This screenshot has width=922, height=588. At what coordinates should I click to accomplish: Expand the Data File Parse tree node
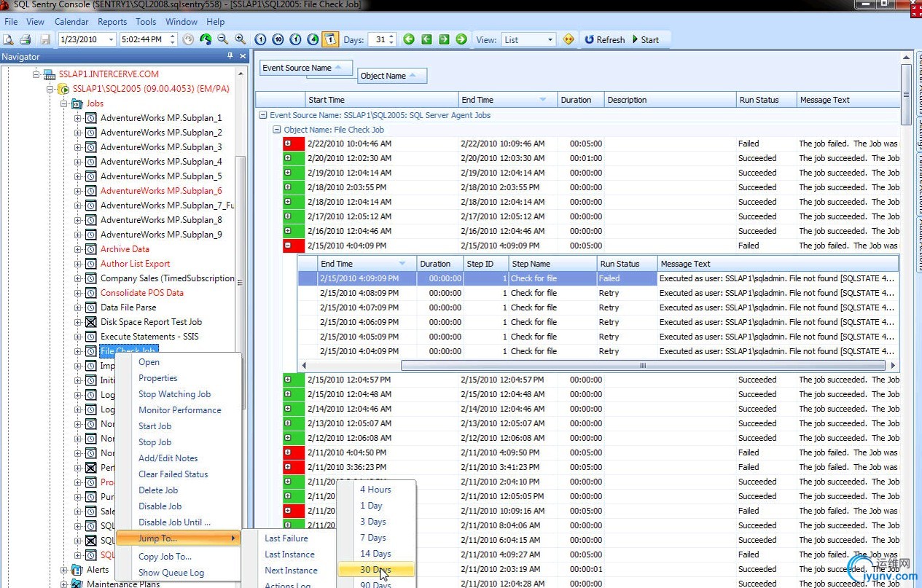78,307
